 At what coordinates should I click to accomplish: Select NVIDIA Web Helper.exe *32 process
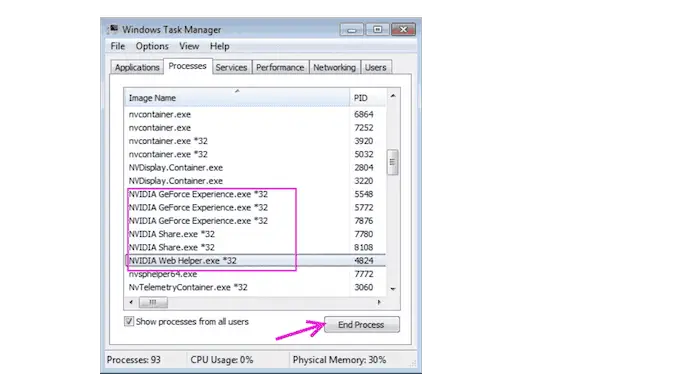(x=255, y=260)
